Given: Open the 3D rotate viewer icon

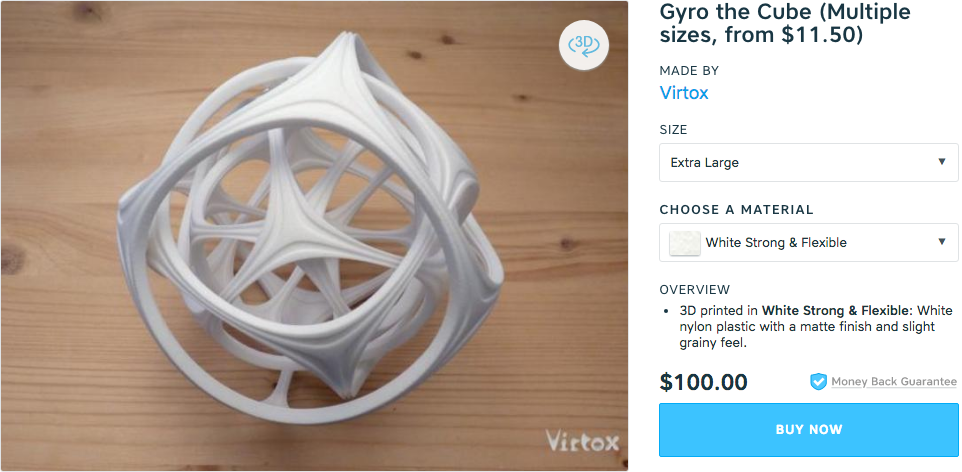Looking at the screenshot, I should (583, 45).
